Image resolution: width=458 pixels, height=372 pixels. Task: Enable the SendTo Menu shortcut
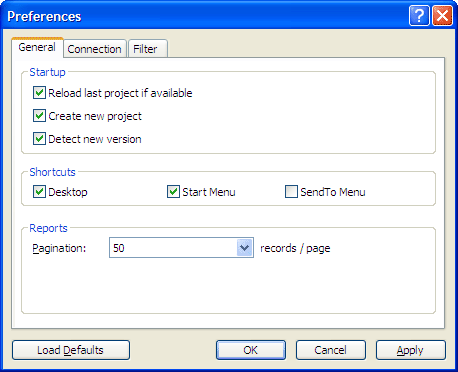(x=291, y=192)
